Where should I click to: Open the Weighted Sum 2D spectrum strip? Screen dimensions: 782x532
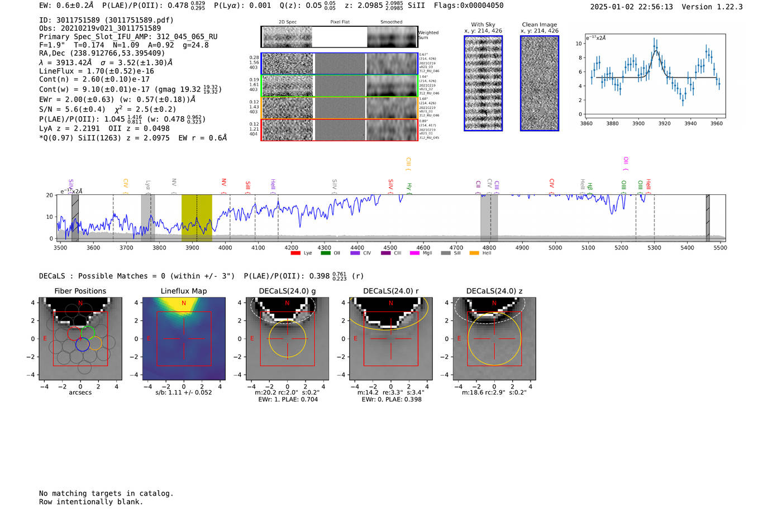(340, 37)
